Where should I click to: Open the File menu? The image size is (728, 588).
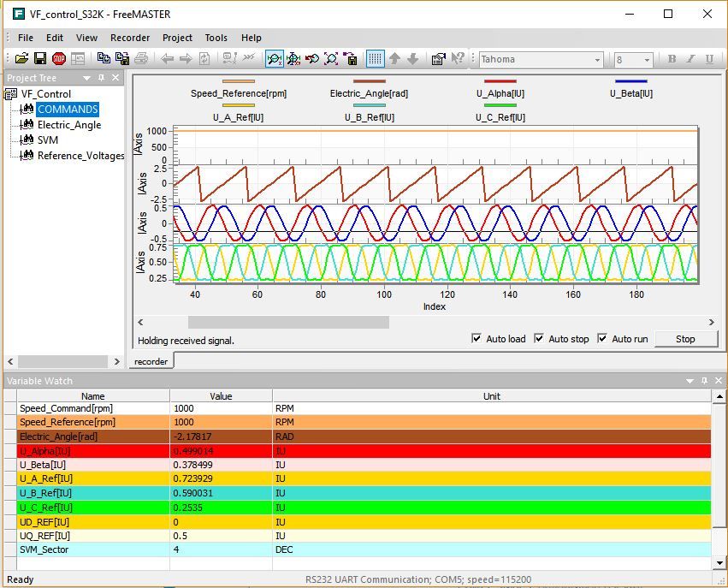[x=26, y=38]
